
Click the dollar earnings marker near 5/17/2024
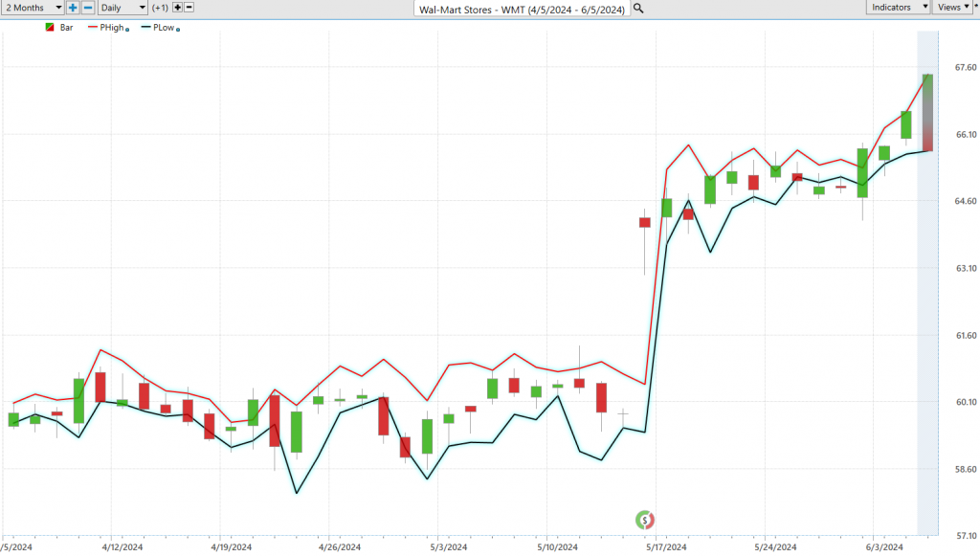(645, 520)
